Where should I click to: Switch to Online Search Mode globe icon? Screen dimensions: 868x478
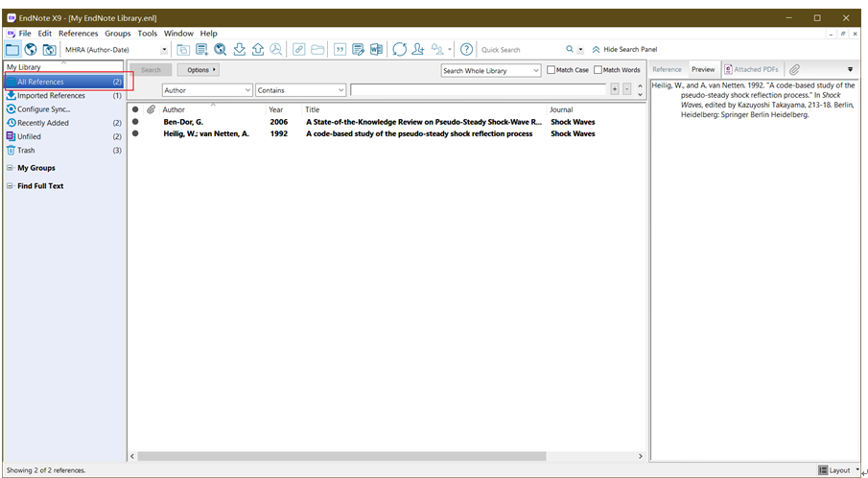click(31, 50)
